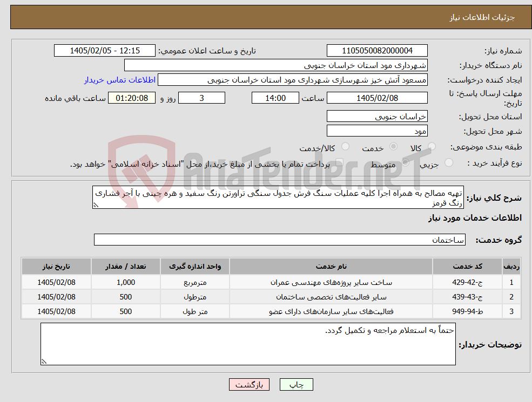Click the بازگشت back button
The height and width of the screenshot is (402, 532).
click(x=249, y=385)
